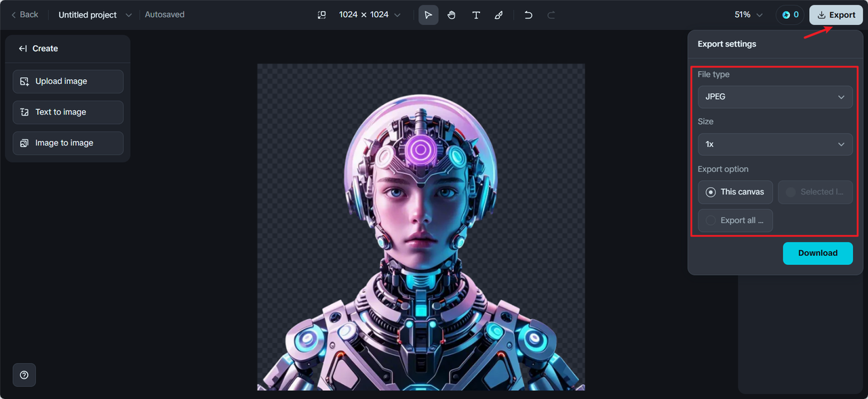Viewport: 868px width, 399px height.
Task: Click the credits counter showing 0
Action: (790, 15)
